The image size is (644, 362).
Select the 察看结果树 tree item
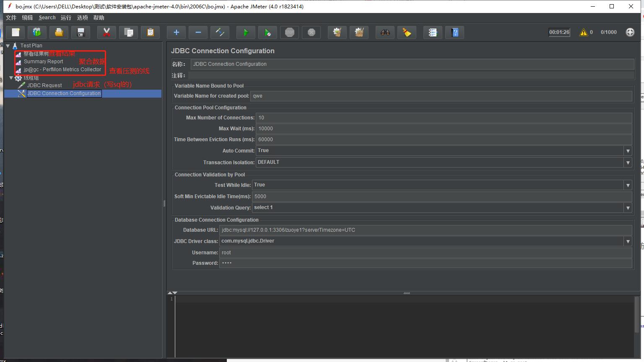tap(36, 54)
